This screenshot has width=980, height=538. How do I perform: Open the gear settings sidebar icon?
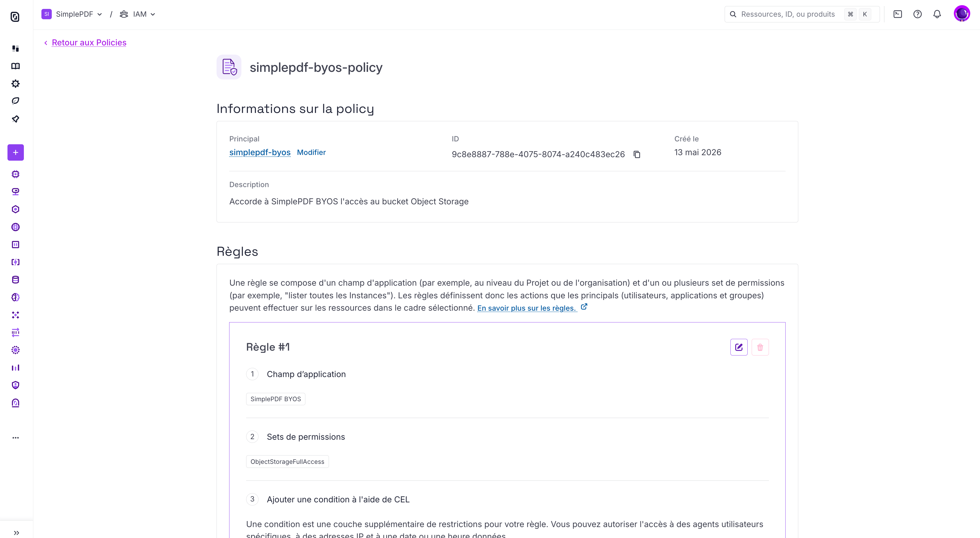[x=16, y=84]
